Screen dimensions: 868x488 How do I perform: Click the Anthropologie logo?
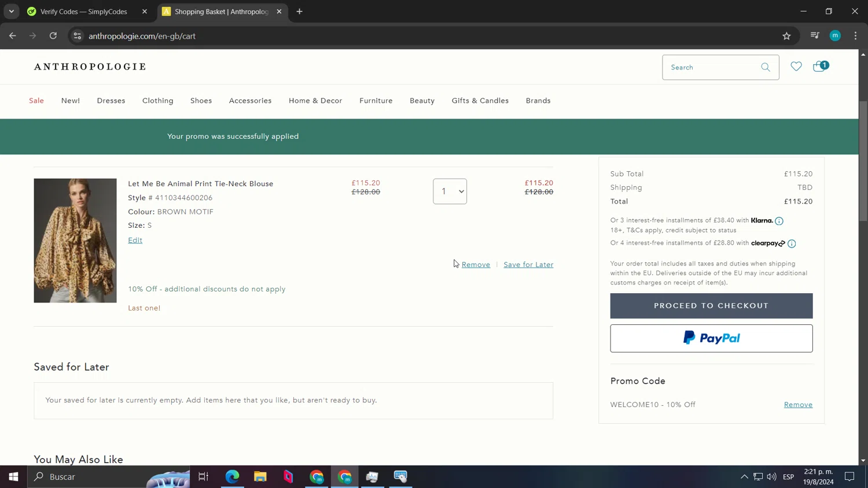tap(90, 67)
